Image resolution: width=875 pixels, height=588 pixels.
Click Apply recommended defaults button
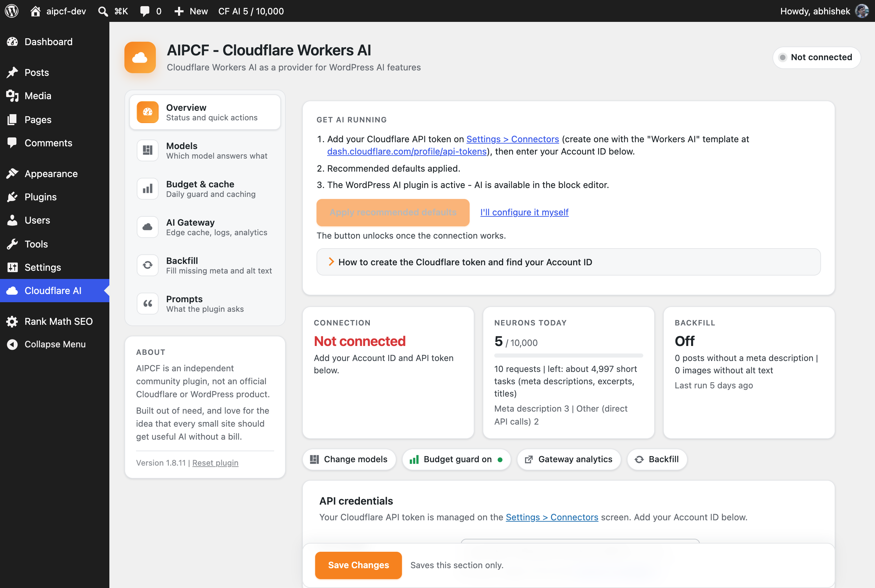tap(393, 212)
